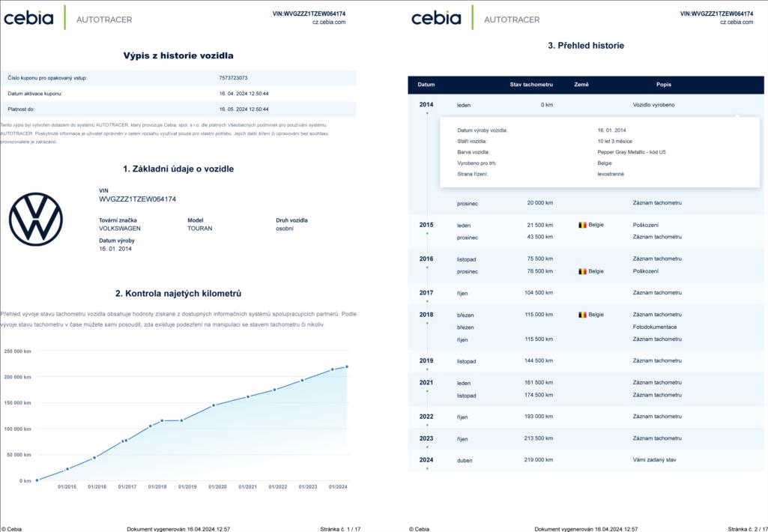768x532 pixels.
Task: Open the cz.cebia.com link on page 1
Action: [x=328, y=22]
